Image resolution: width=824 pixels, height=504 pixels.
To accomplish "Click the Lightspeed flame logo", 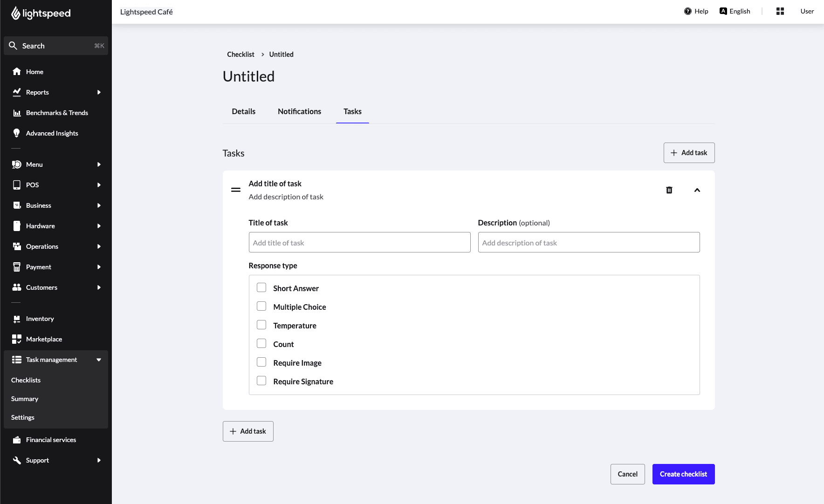I will tap(16, 13).
